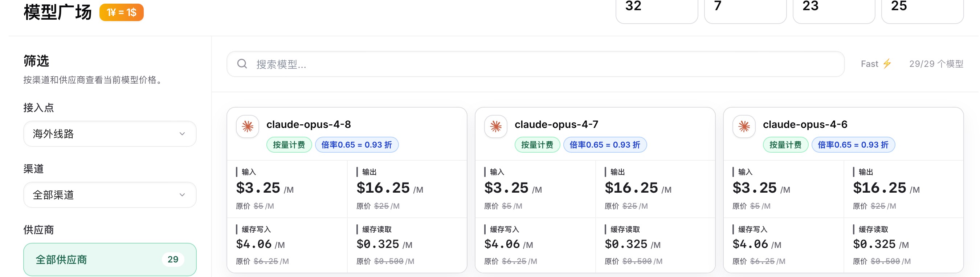Click the 模型广场 page heading
Screen dimensions: 980x277
[58, 12]
